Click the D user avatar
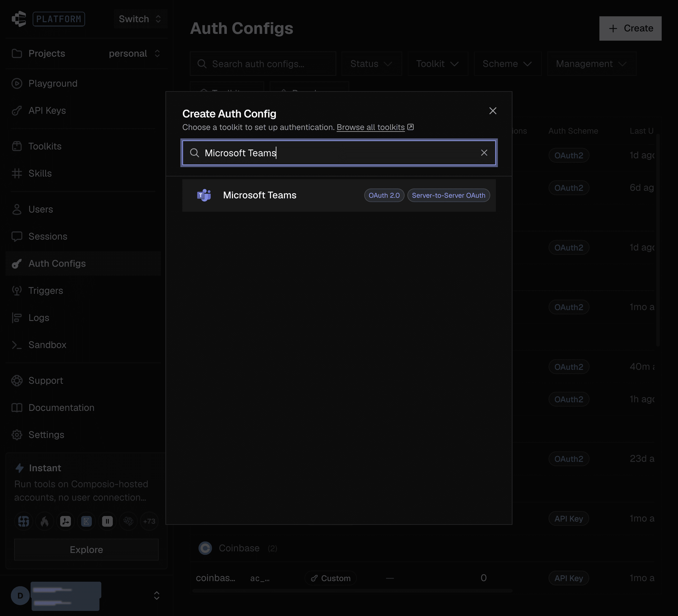The height and width of the screenshot is (616, 678). click(x=20, y=596)
